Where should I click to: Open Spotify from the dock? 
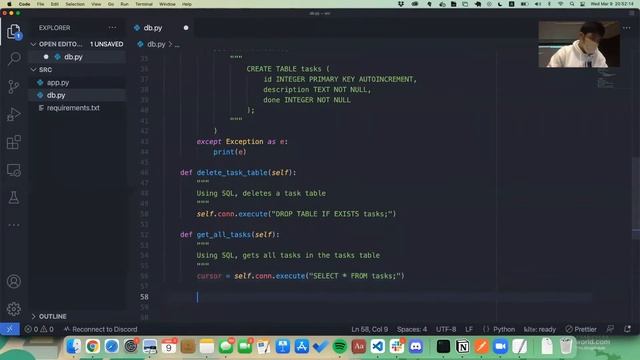click(x=340, y=347)
